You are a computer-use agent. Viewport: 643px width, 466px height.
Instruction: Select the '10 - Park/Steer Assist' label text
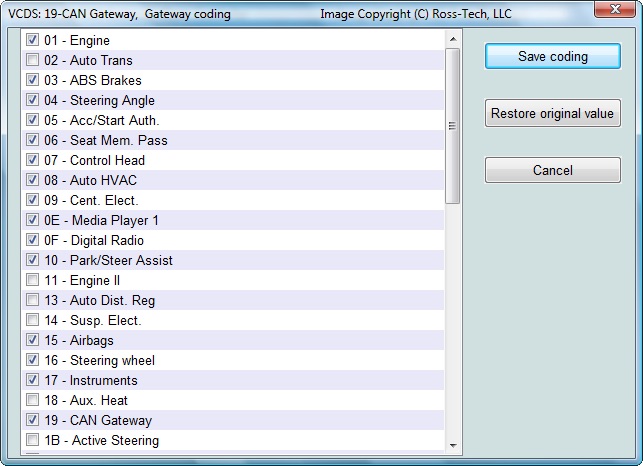point(108,260)
